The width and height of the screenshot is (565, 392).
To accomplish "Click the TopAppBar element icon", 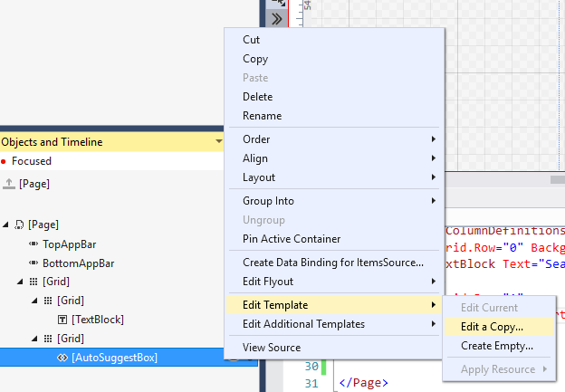I will point(34,244).
